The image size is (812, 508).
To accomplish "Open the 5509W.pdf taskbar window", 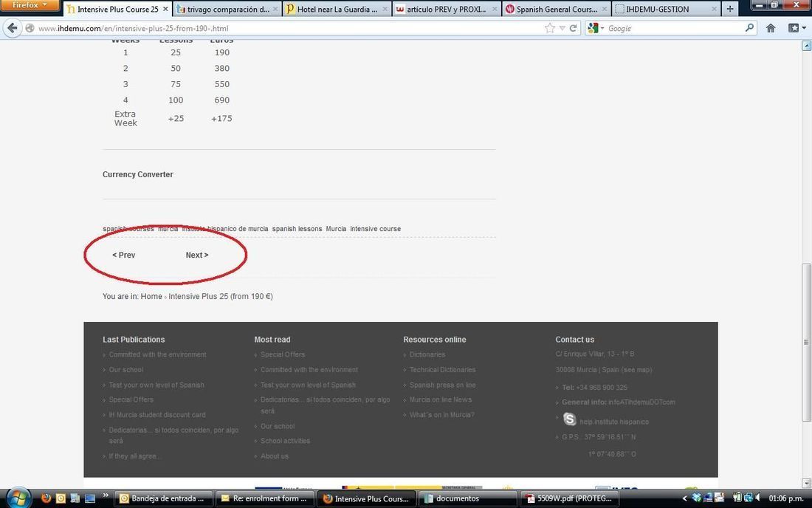I will click(569, 498).
